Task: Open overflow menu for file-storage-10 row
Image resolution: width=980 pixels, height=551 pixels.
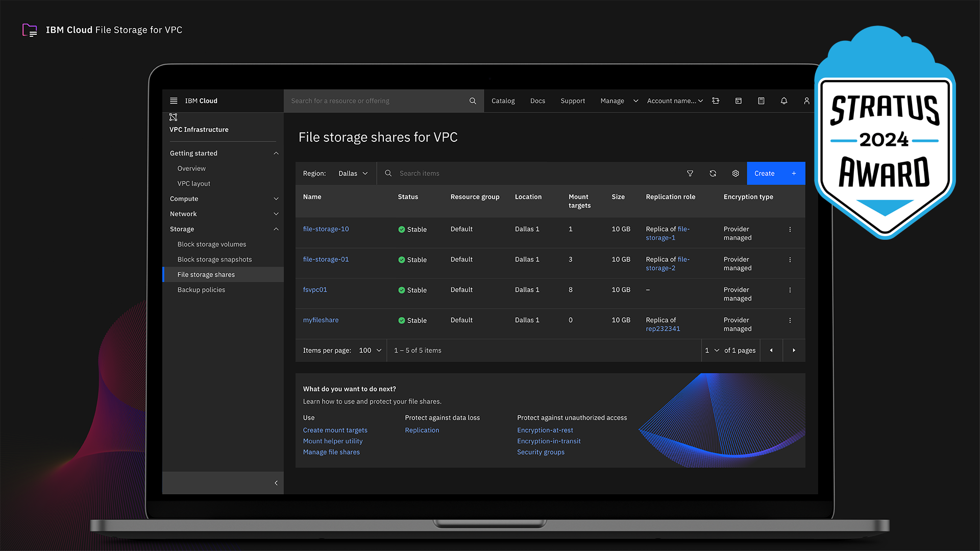Action: tap(790, 230)
